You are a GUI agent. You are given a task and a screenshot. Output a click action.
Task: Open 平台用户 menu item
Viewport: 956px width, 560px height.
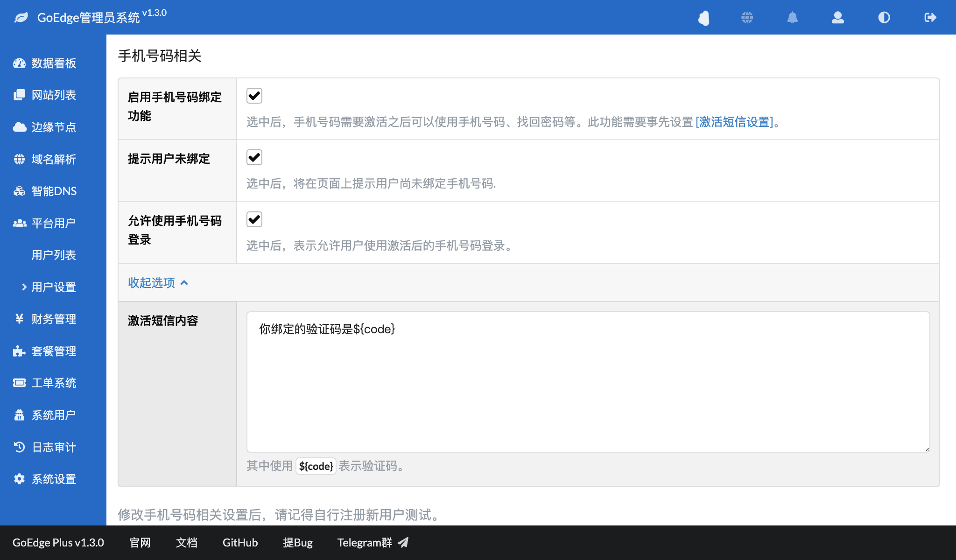[53, 223]
